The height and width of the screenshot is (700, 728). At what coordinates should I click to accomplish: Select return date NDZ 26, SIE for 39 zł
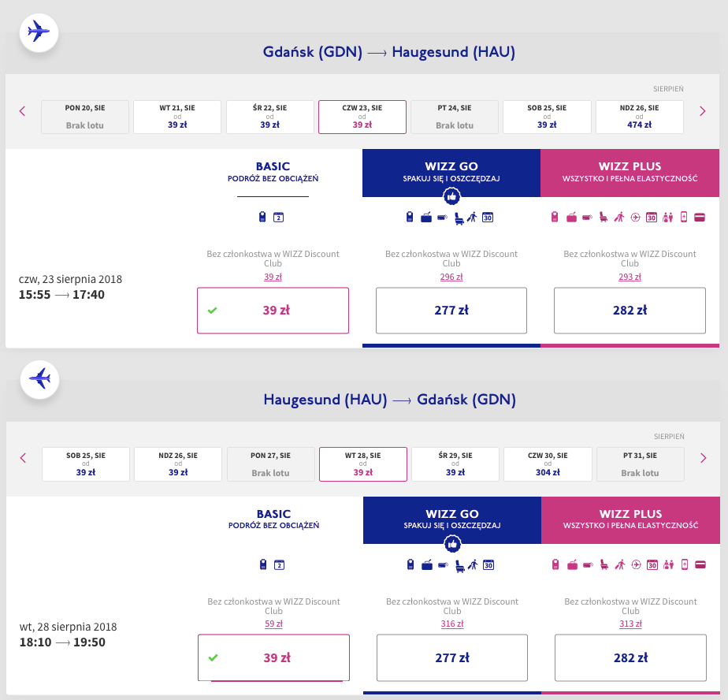[x=178, y=464]
